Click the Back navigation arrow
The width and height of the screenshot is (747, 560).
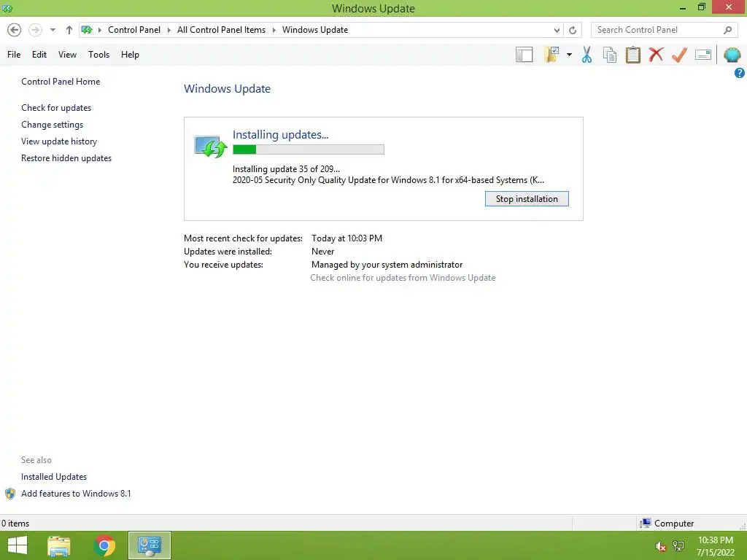(15, 30)
